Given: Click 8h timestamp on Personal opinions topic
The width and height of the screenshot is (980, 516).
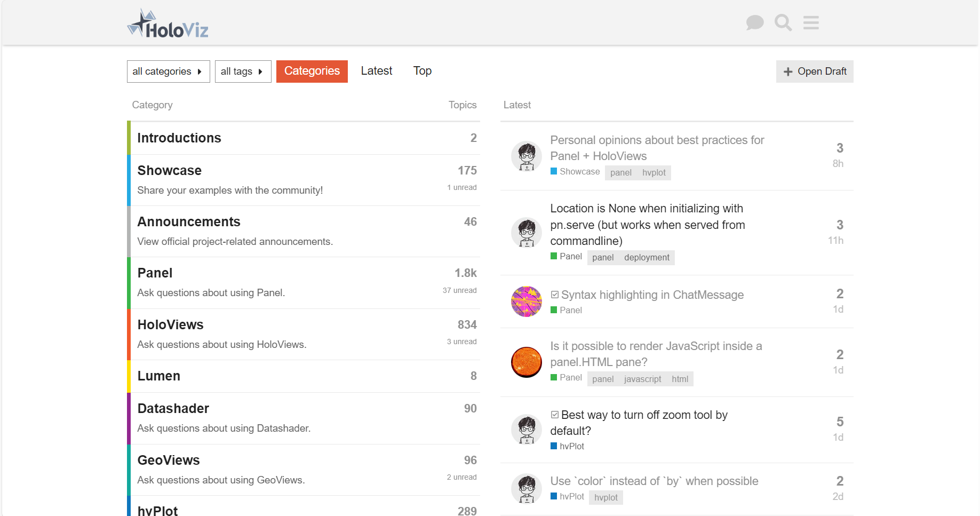Looking at the screenshot, I should click(838, 163).
